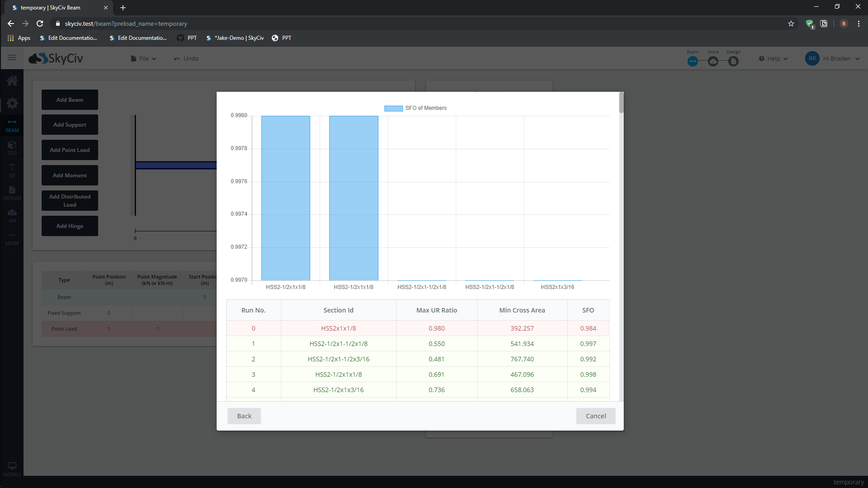Bookmark this page with the star icon

point(791,24)
